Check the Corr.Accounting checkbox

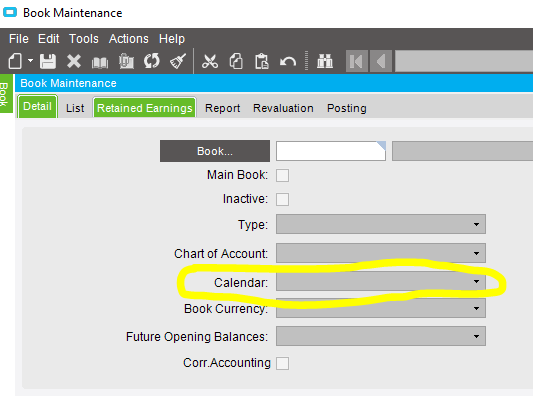pyautogui.click(x=282, y=363)
